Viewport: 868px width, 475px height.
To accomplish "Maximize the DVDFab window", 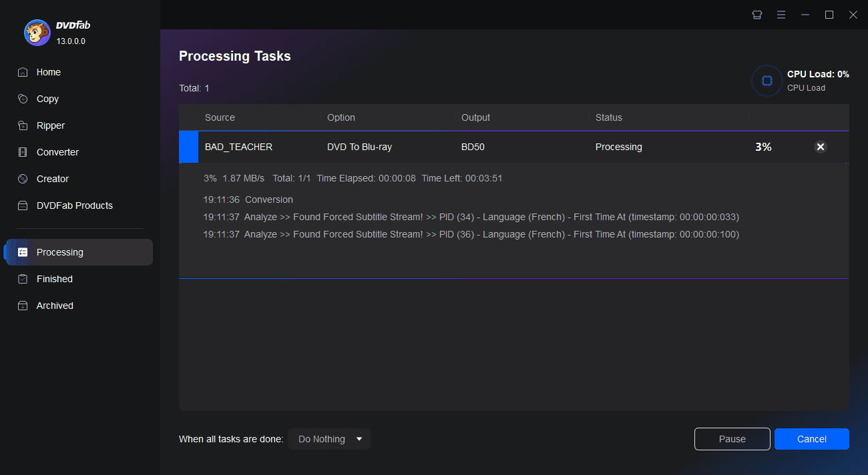I will [829, 15].
